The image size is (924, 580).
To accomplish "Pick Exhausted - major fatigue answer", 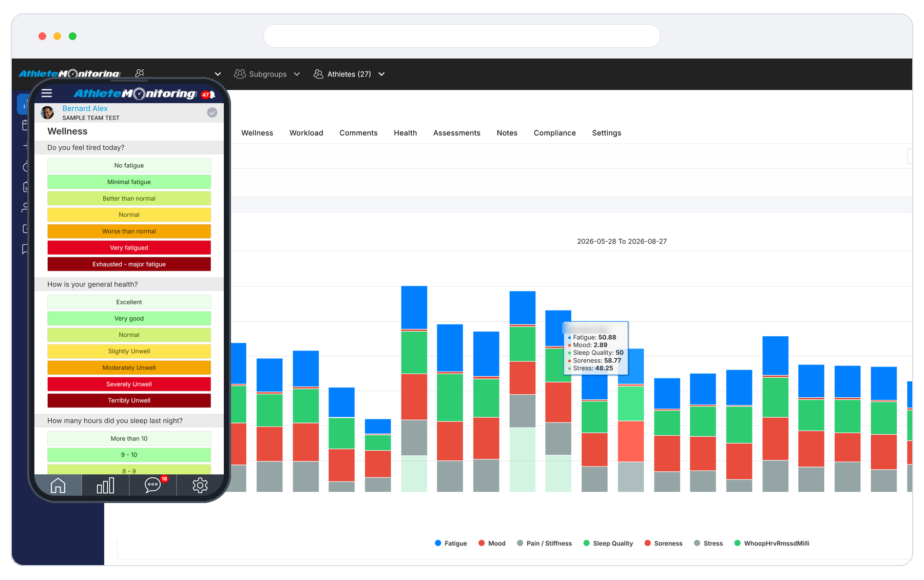I will pos(129,264).
